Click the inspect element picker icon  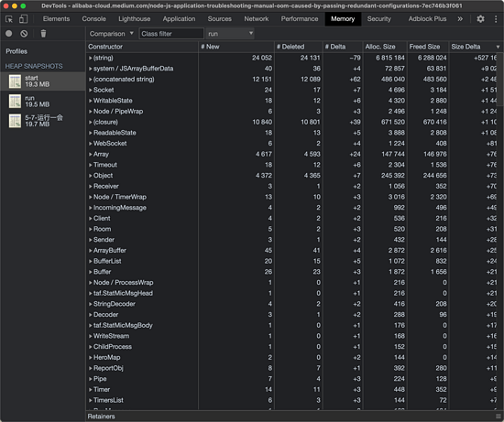click(x=9, y=19)
